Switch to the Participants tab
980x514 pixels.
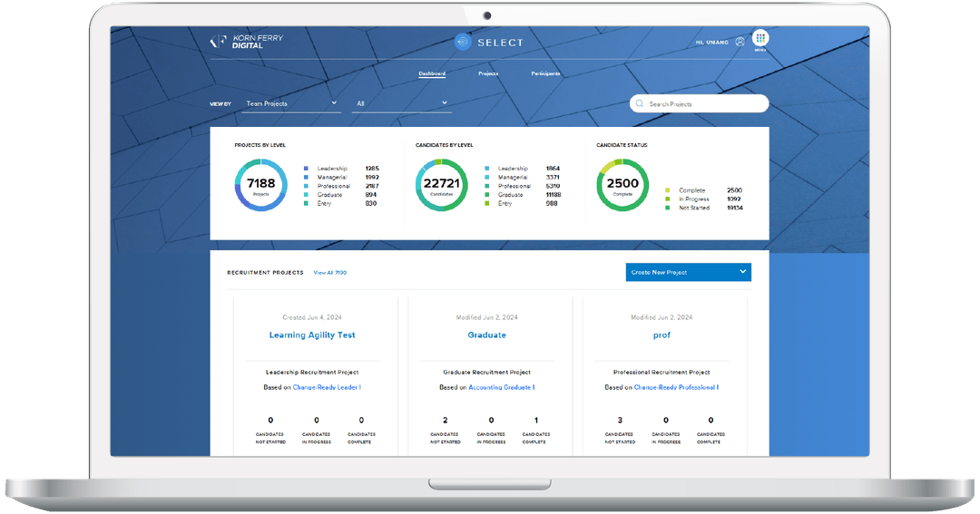545,73
